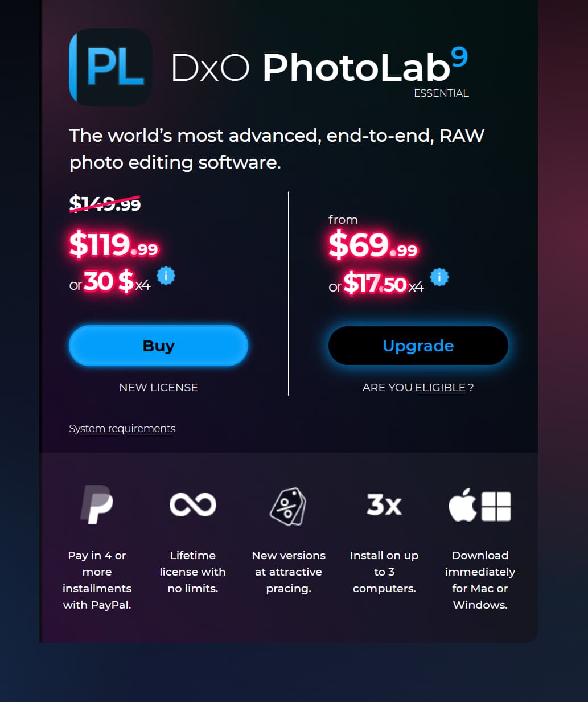Click the NEW LICENSE label
The width and height of the screenshot is (588, 702).
[x=159, y=387]
